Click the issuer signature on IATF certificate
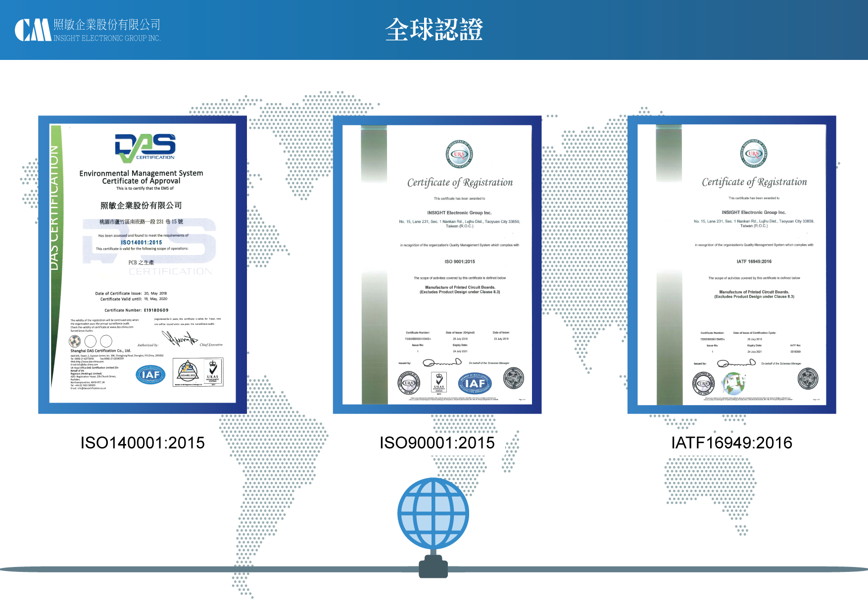 click(x=736, y=363)
